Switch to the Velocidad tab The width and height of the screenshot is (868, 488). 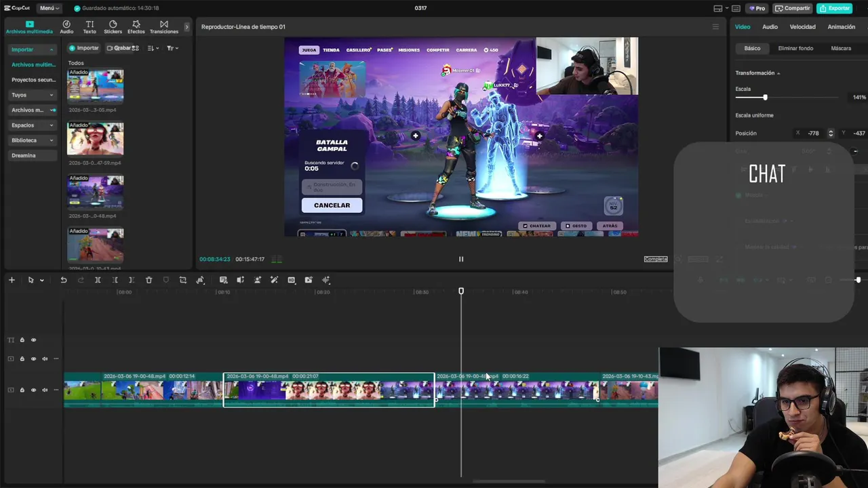[x=802, y=27]
